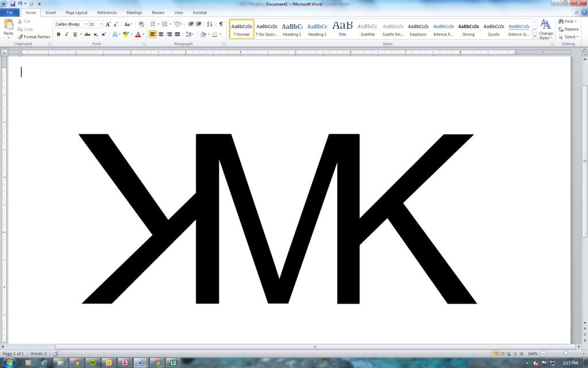Expand the Styles gallery
This screenshot has width=588, height=368.
(535, 36)
